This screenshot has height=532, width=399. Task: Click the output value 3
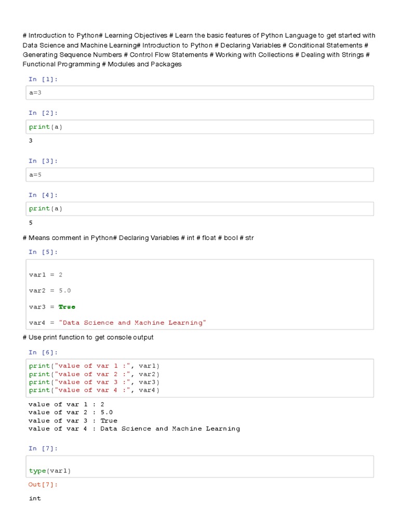click(x=31, y=140)
